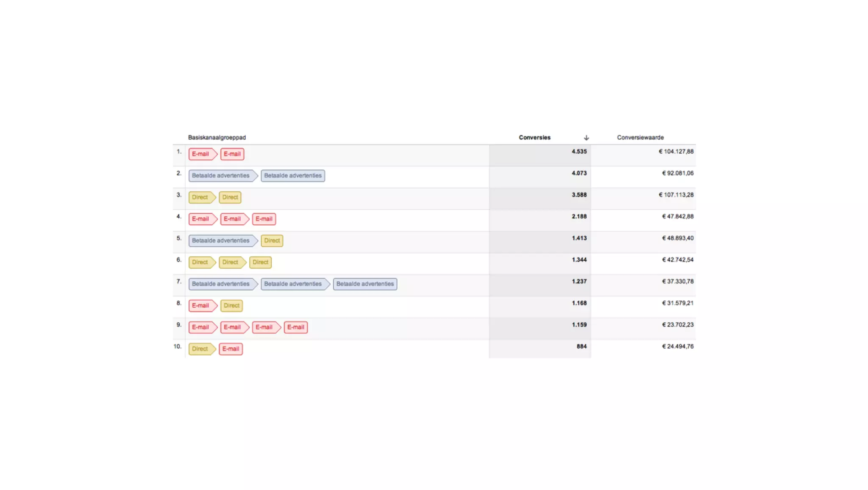This screenshot has height=490, width=868.
Task: Click the E-mail tag in row 10
Action: coord(231,349)
